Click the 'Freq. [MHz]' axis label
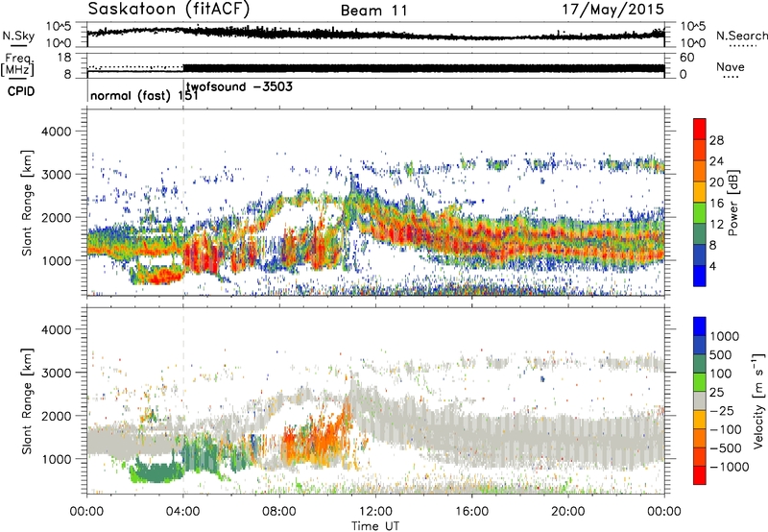Viewport: 768px width, 532px height. (17, 65)
